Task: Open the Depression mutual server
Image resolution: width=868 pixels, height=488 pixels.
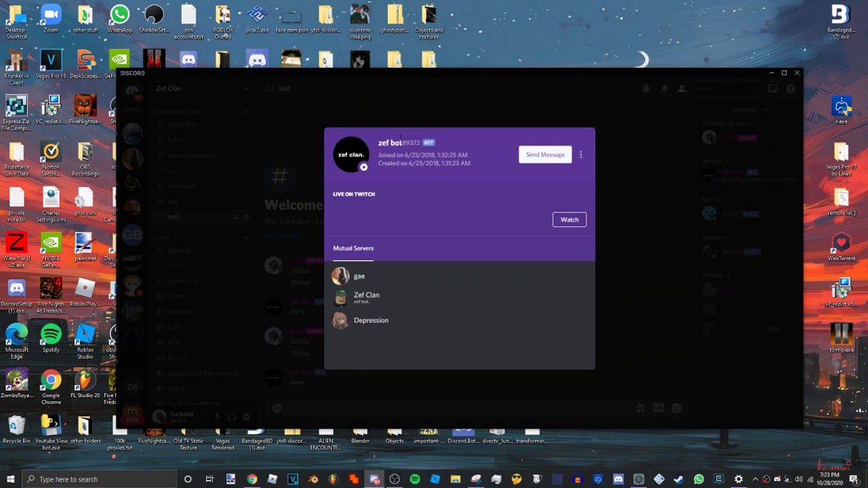Action: point(459,320)
